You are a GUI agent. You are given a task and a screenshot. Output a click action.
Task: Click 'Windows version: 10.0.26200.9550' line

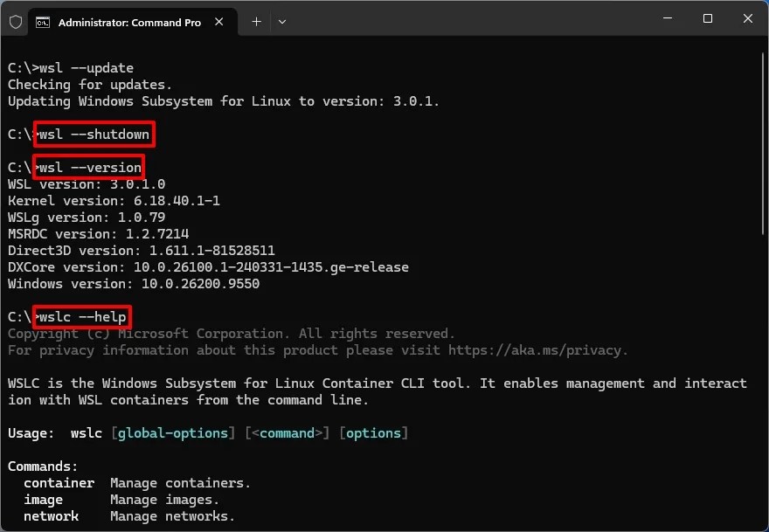point(134,284)
